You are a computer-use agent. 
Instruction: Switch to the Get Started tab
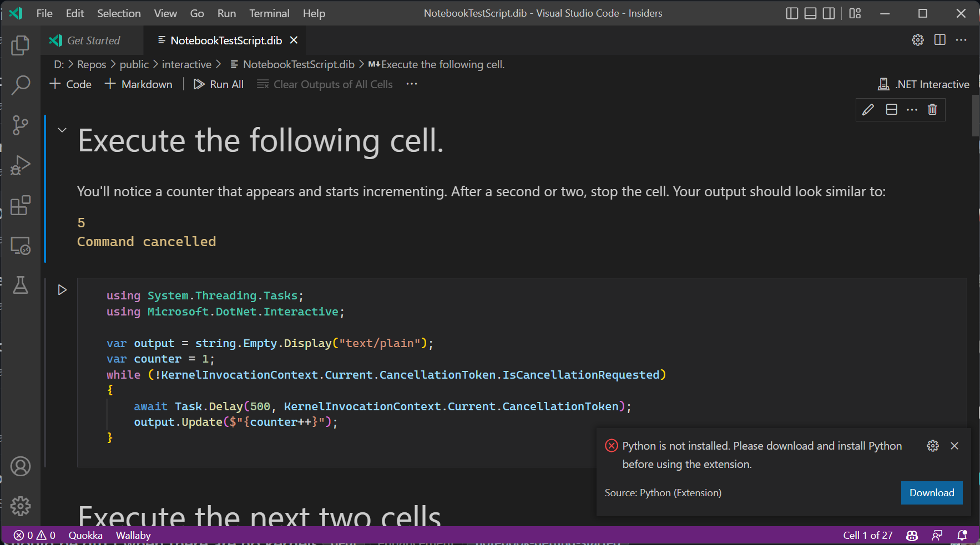(x=92, y=40)
